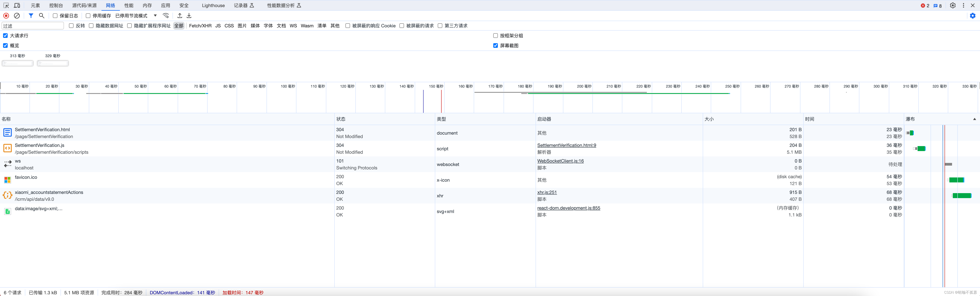Uncheck the 屏幕截图 checkbox
Viewport: 980px width, 296px height.
(x=495, y=46)
